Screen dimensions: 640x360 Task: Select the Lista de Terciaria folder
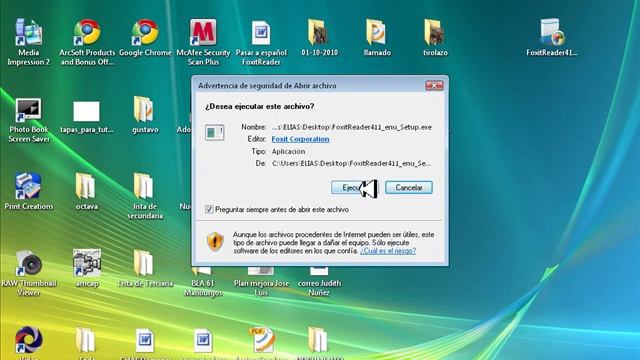tap(145, 268)
